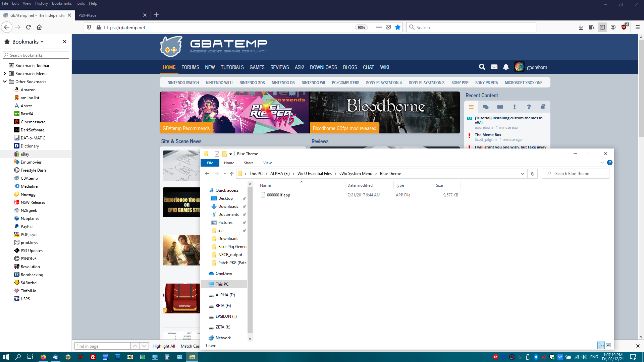The height and width of the screenshot is (362, 644).
Task: Close the Bookmarks sidebar
Action: (65, 42)
